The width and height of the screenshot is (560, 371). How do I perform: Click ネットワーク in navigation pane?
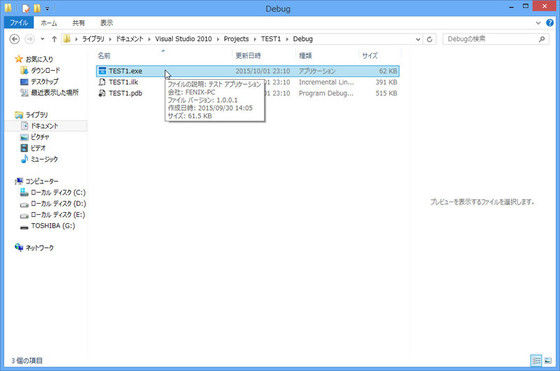[x=40, y=248]
